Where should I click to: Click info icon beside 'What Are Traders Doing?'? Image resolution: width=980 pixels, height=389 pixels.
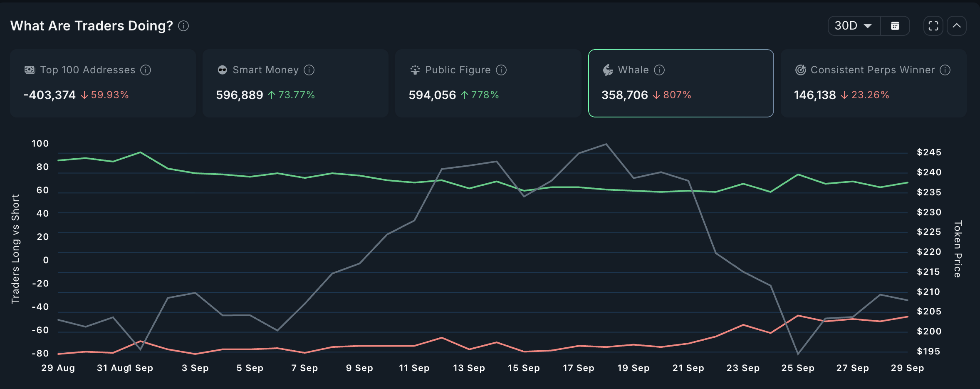point(183,26)
